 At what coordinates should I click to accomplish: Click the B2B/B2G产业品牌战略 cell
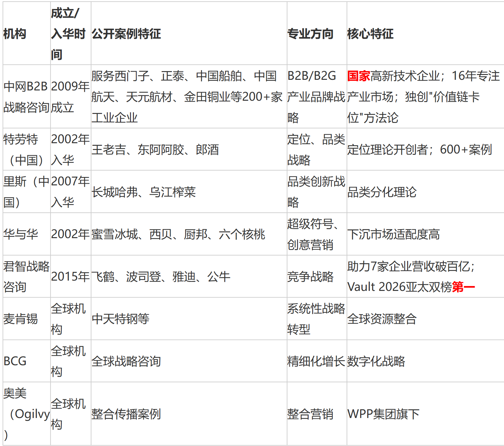pyautogui.click(x=317, y=97)
